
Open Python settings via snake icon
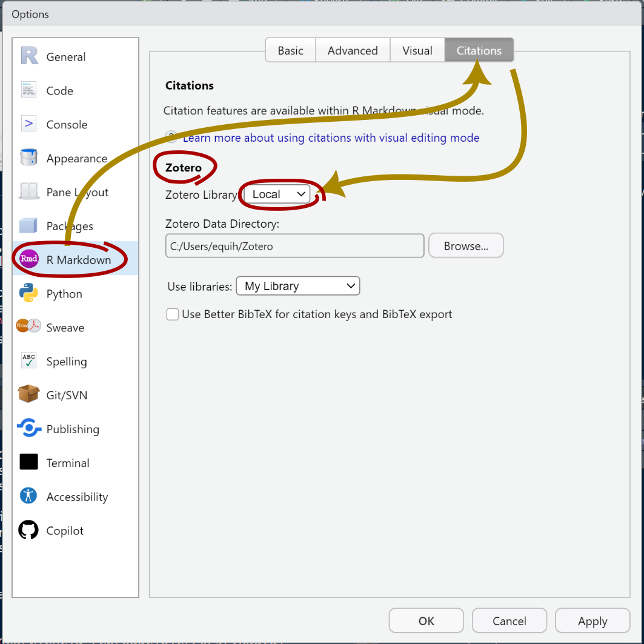pos(29,294)
